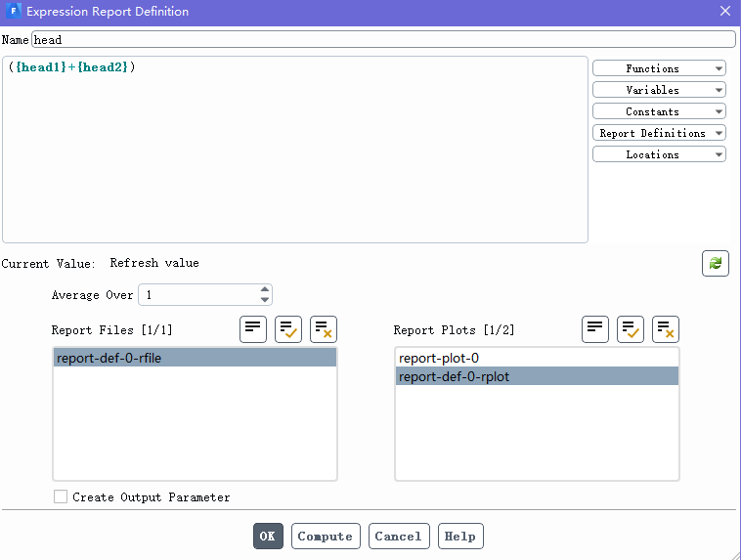Select report-plot-0 in Report Plots
The image size is (741, 560).
(439, 359)
